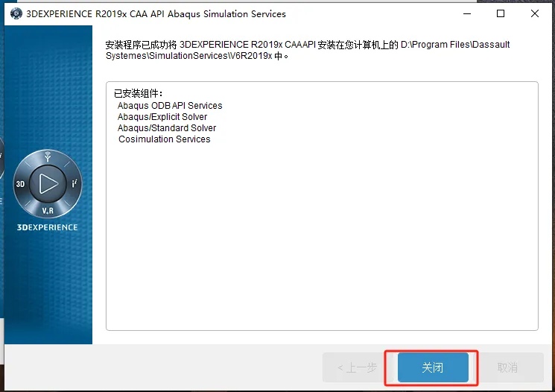Select 'Abaqus/Standard Solver' entry
The height and width of the screenshot is (392, 555).
click(x=167, y=128)
